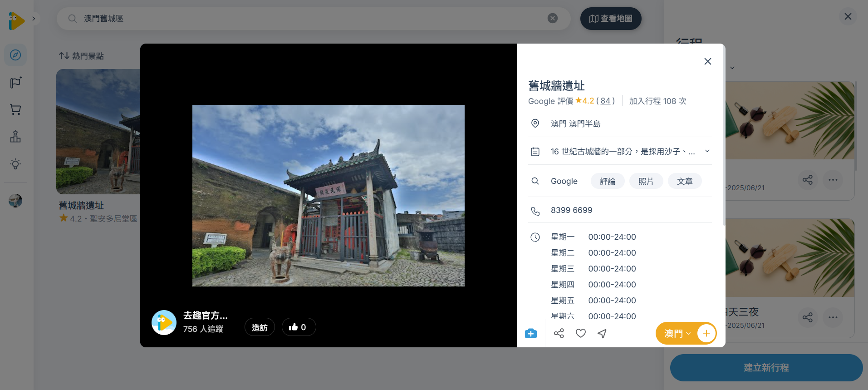Click the opening hours clock icon
Viewport: 868px width, 390px height.
[x=535, y=237]
